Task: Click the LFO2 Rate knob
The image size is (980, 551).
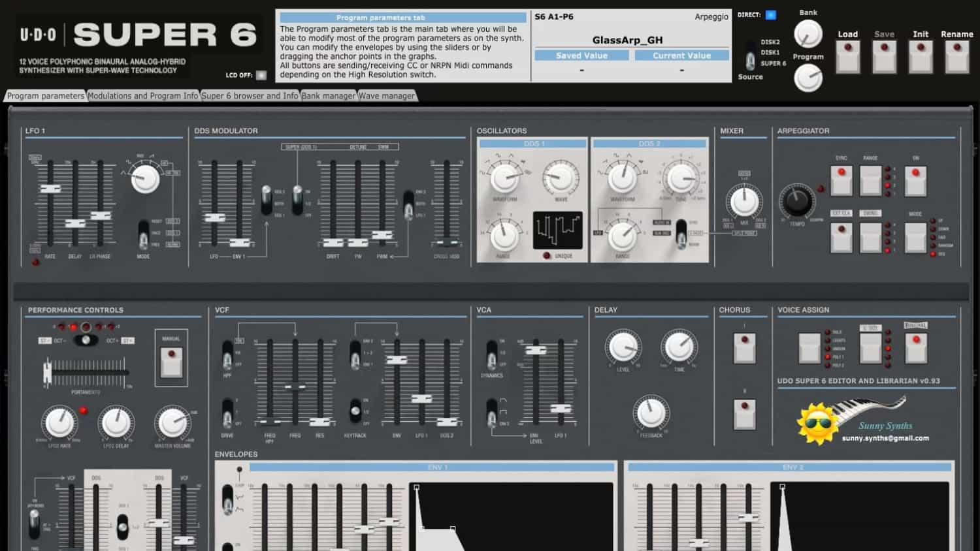Action: [59, 422]
